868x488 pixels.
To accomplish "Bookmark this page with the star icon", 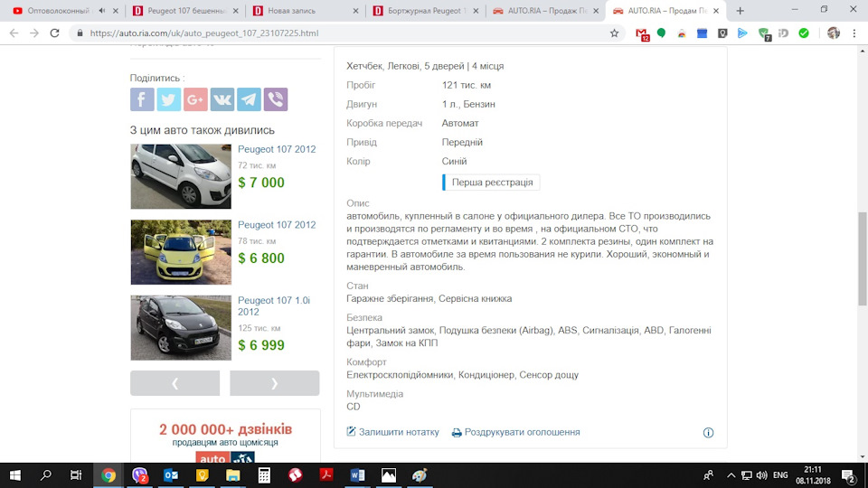I will (x=614, y=33).
